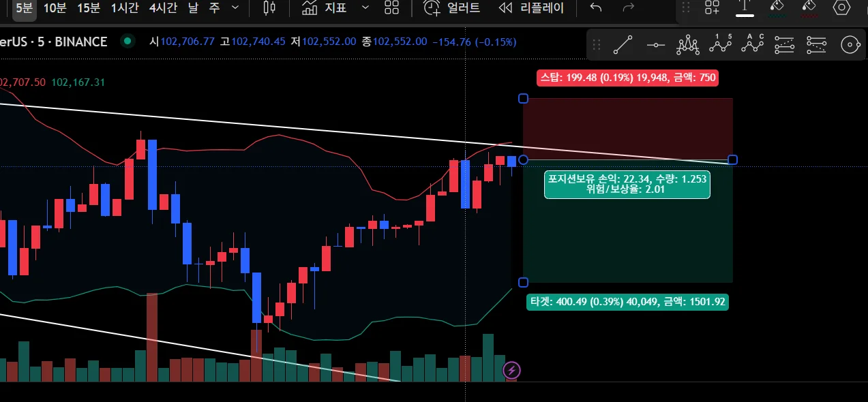Switch to the 1시간 timeframe
This screenshot has height=402, width=868.
(x=125, y=8)
